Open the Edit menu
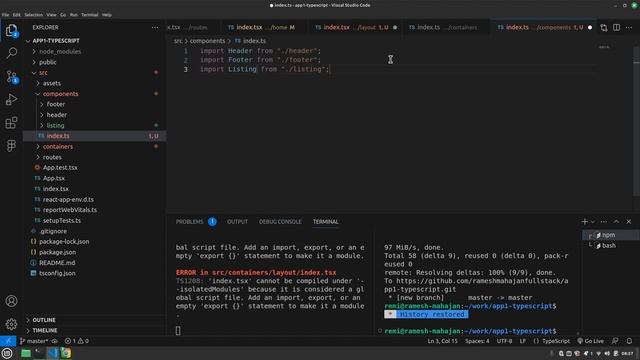The height and width of the screenshot is (360, 640). (16, 15)
